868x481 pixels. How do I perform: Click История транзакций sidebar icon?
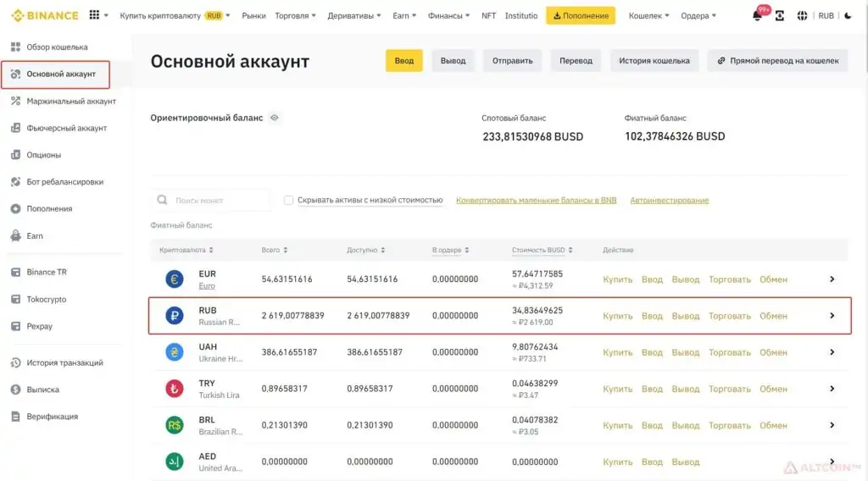tap(15, 362)
